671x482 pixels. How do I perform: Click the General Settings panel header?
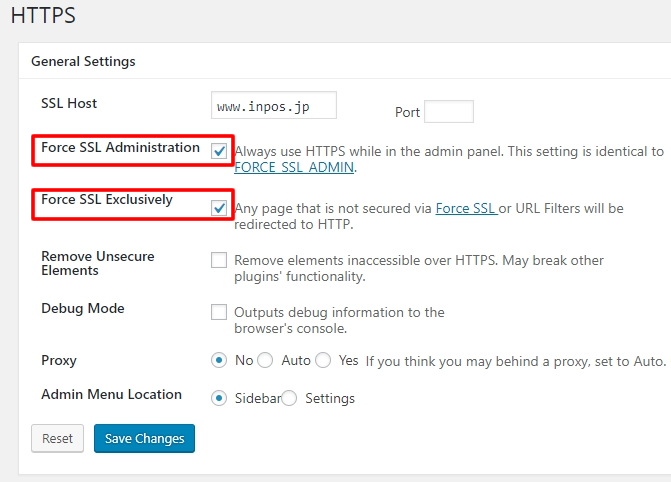coord(83,61)
